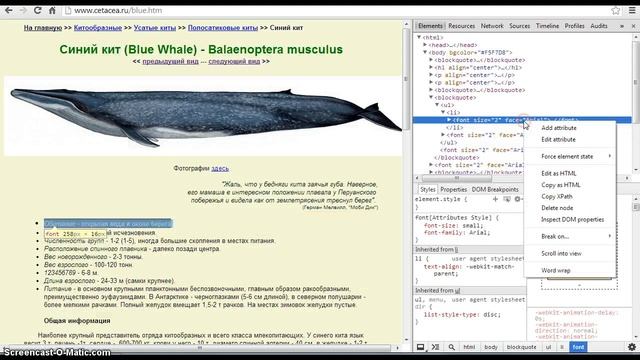Screen dimensions: 640x360
Task: Toggle element state icon in Styles pane
Action: click(x=507, y=199)
